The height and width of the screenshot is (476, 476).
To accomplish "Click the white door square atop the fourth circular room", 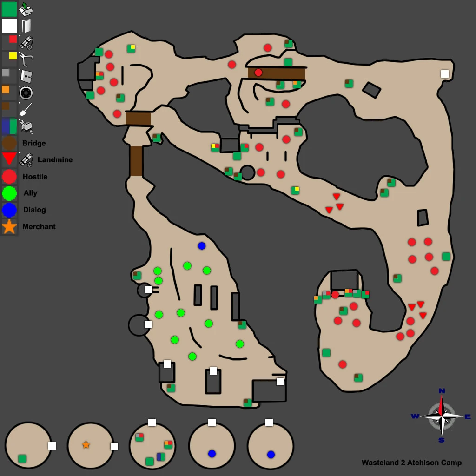I will tap(212, 422).
